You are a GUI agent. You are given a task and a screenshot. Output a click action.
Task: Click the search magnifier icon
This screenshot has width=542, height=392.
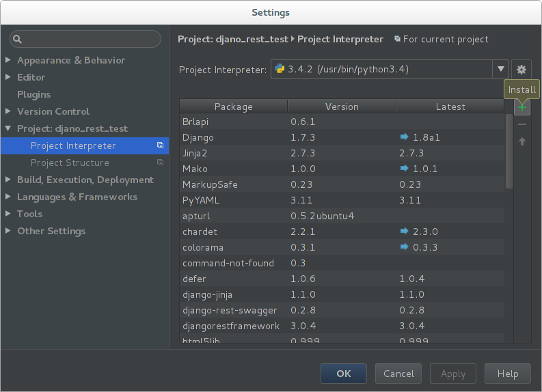(x=17, y=40)
